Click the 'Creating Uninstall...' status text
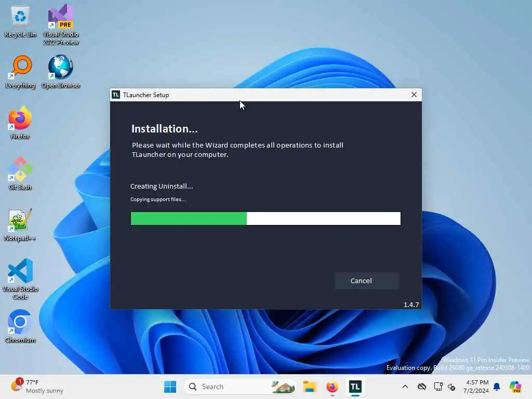The image size is (532, 399). point(162,187)
